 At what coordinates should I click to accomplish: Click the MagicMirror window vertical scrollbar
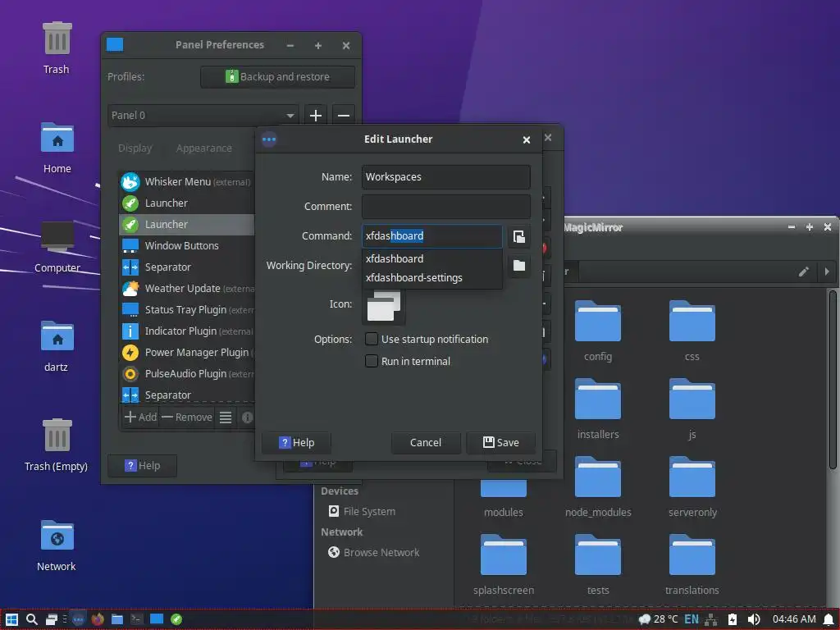(x=833, y=381)
